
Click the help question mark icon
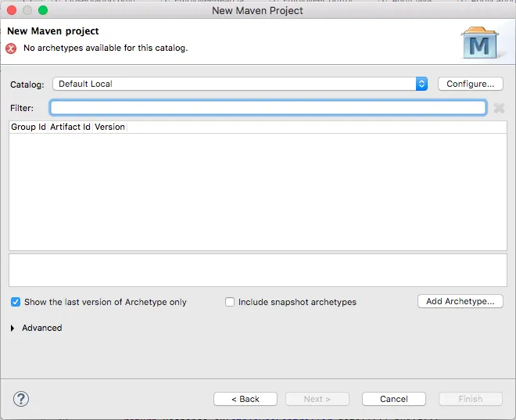21,399
